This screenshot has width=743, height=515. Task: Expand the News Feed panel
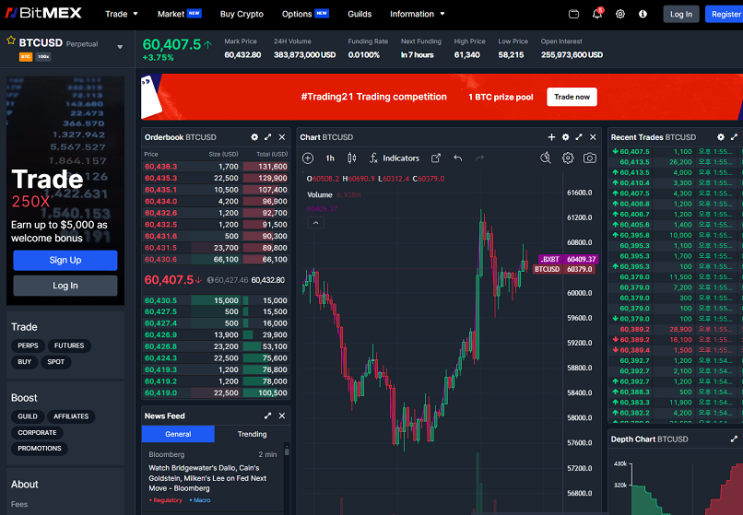(268, 416)
